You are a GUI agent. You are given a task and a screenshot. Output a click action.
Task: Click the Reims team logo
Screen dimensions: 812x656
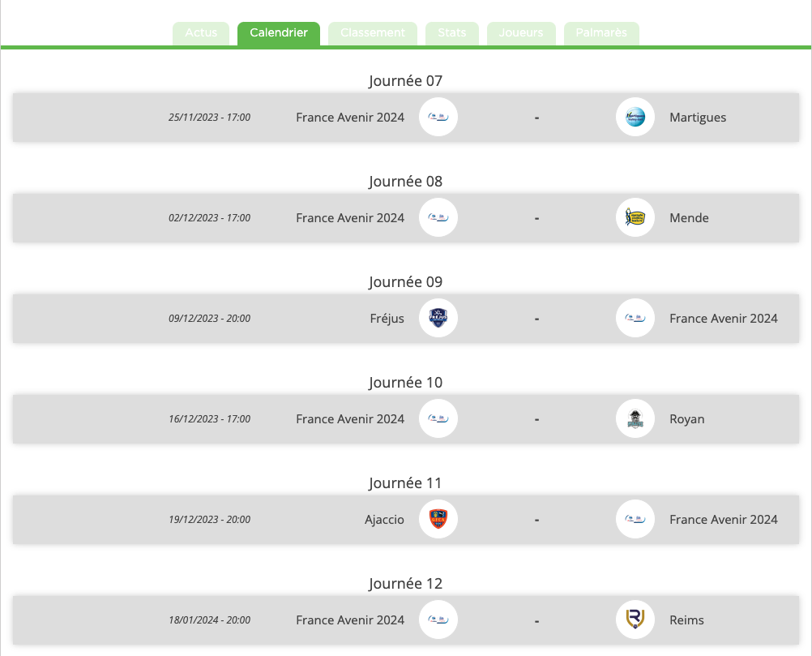coord(635,620)
